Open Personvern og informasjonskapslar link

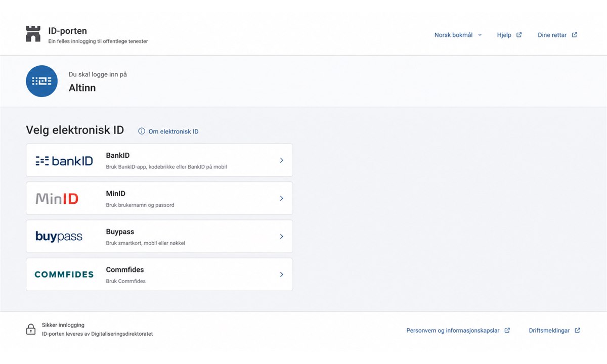(x=458, y=331)
